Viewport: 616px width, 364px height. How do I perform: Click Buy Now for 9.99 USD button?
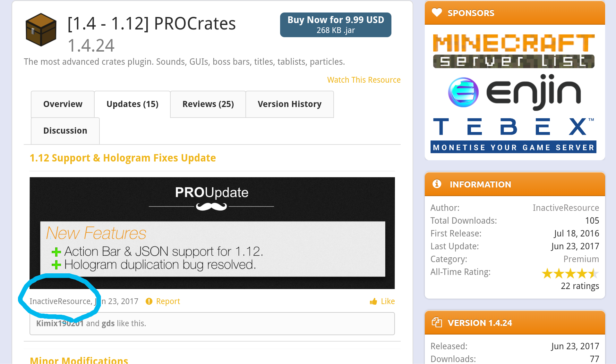[336, 25]
